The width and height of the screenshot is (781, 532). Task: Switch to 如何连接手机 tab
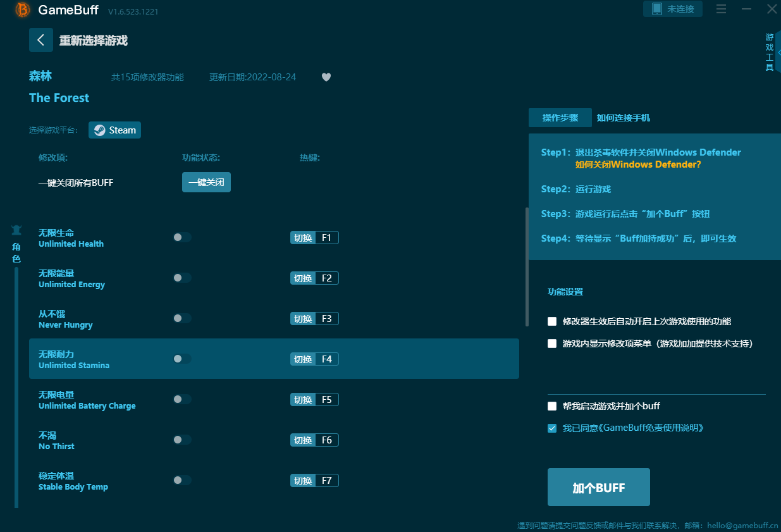(x=624, y=118)
